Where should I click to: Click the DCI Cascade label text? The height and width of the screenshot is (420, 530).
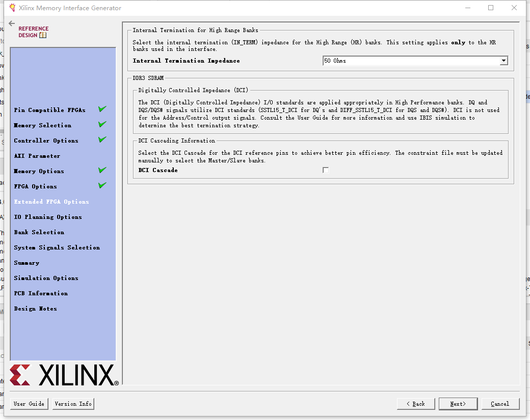coord(158,170)
